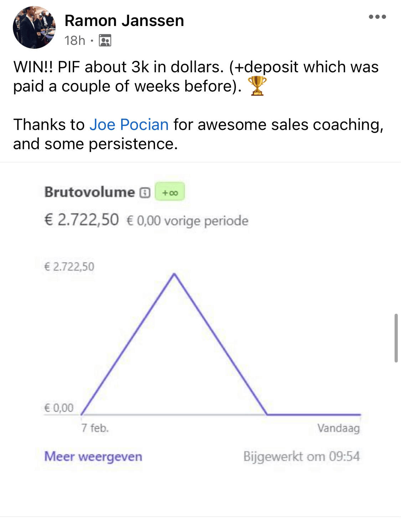401x532 pixels.
Task: Tap the € 0,00 vorige periode text
Action: (x=187, y=221)
